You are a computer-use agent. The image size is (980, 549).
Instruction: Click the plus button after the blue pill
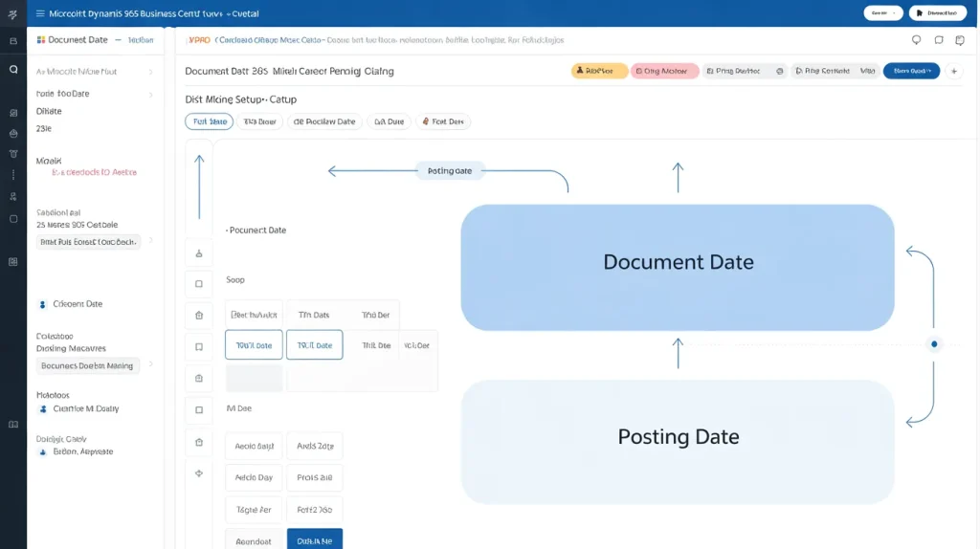(954, 71)
